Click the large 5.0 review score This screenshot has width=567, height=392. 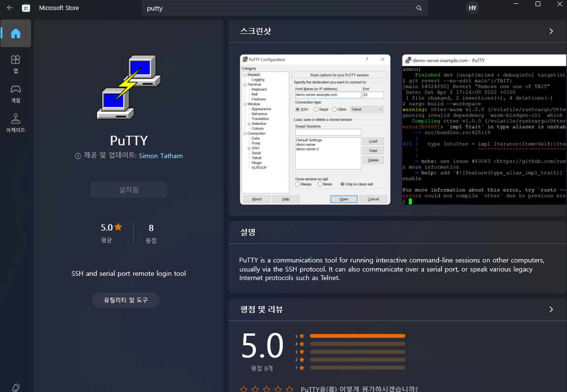click(262, 345)
